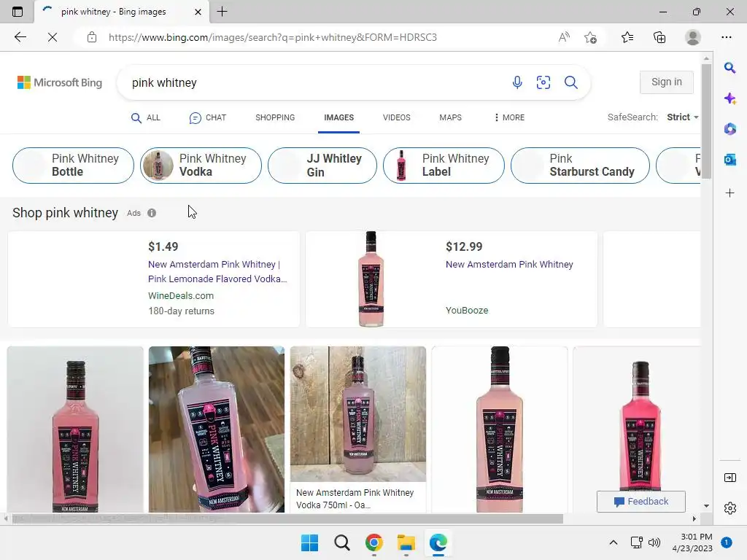Image resolution: width=747 pixels, height=560 pixels.
Task: Open the Feedback button
Action: click(x=640, y=502)
